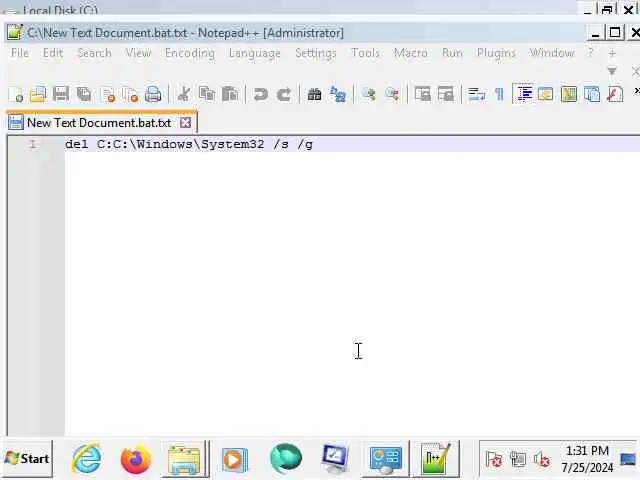Open the computer monitor taskbar icon
The width and height of the screenshot is (640, 480).
click(x=335, y=459)
